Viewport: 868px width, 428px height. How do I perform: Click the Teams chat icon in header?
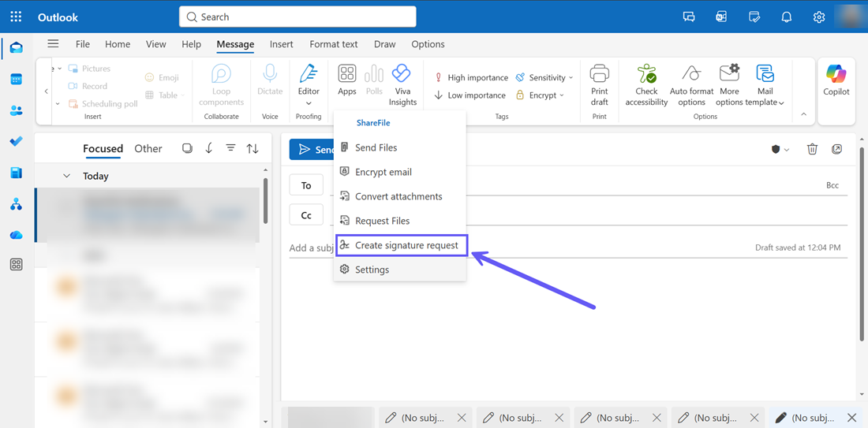click(689, 17)
